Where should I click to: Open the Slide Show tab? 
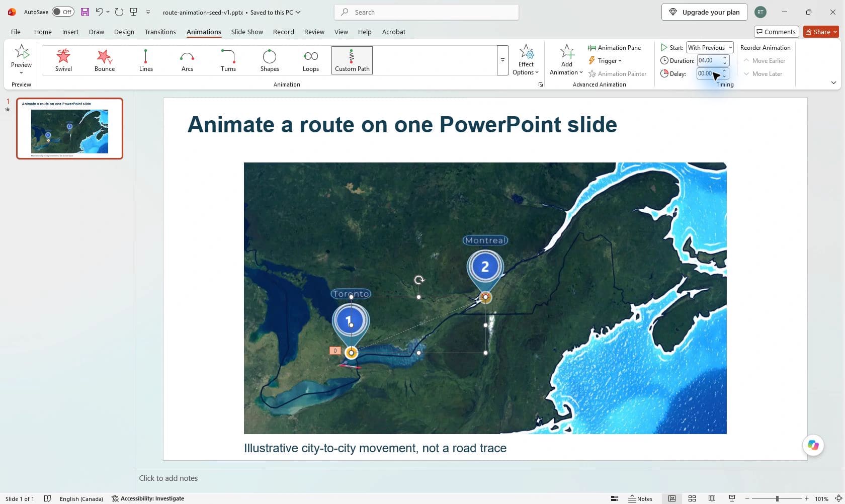[247, 32]
